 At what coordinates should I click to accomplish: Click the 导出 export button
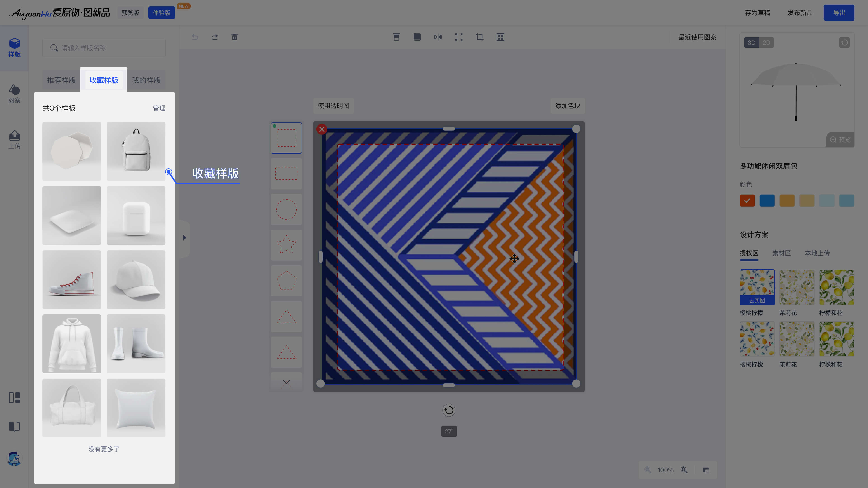[839, 13]
